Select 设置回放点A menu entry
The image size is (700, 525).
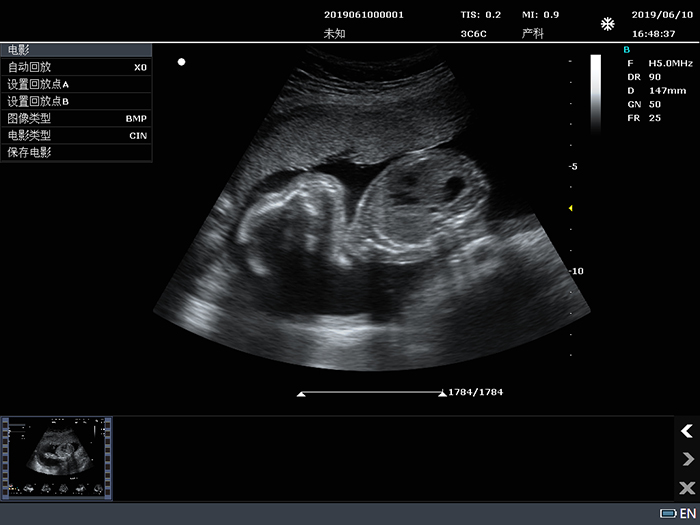coord(76,84)
